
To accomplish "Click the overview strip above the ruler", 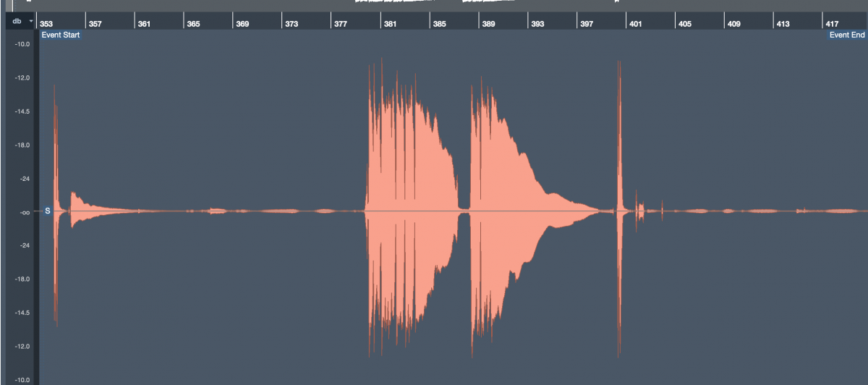I will tap(434, 4).
